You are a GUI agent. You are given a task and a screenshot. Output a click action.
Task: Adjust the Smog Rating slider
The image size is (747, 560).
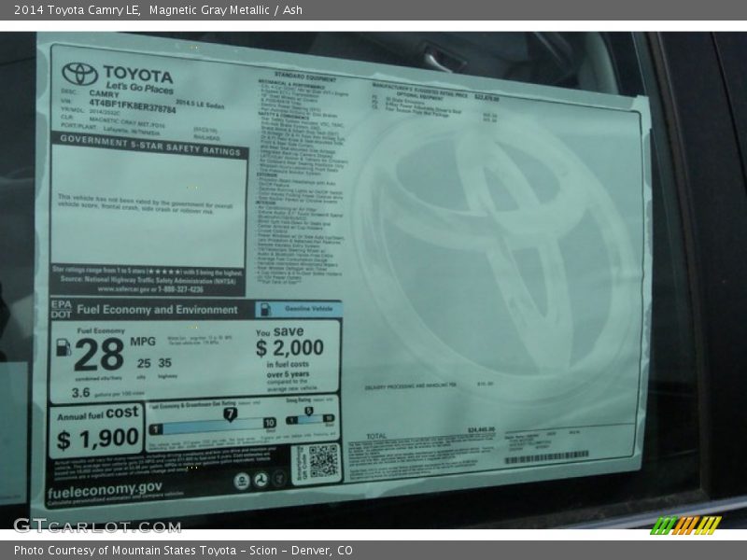[308, 419]
